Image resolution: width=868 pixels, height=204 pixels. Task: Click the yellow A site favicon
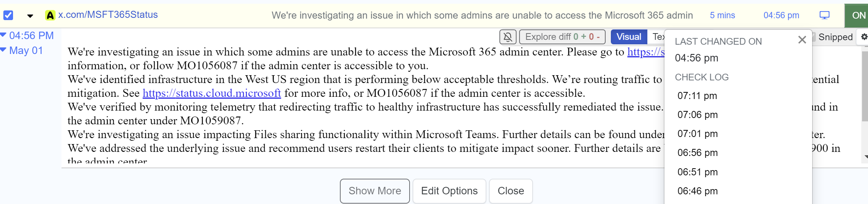click(50, 15)
